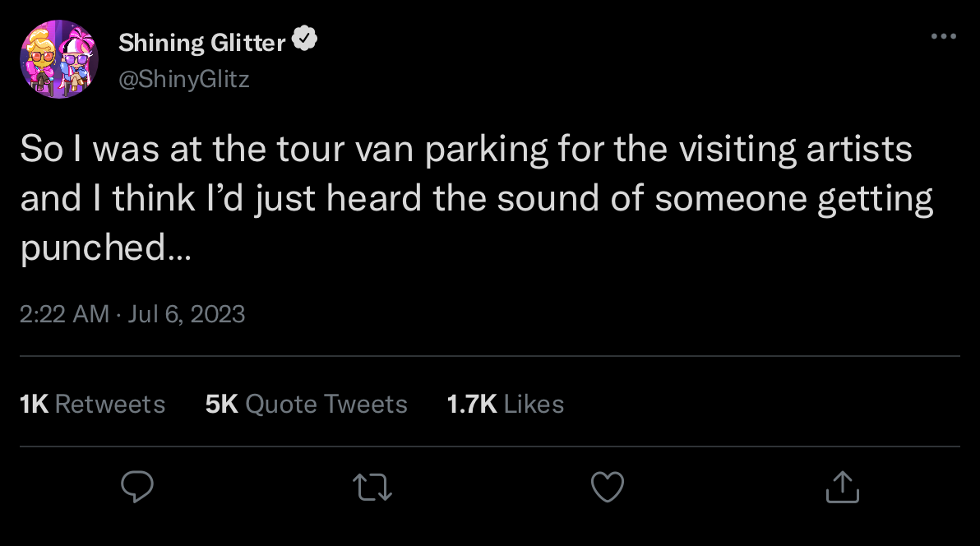Viewport: 980px width, 546px height.
Task: Open the profile picture of Shining Glitter
Action: [60, 58]
